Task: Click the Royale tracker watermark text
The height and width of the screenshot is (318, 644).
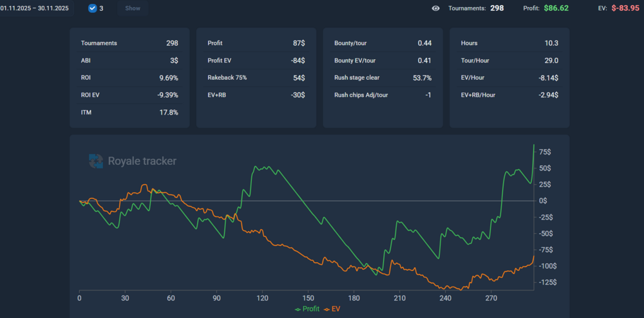Action: pos(142,161)
